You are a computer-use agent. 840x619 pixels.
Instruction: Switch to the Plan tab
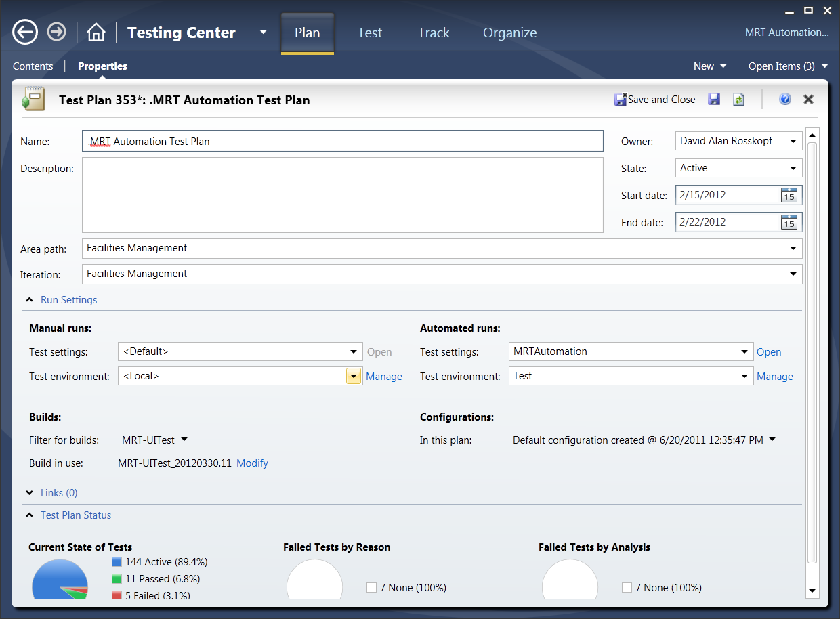pos(308,33)
